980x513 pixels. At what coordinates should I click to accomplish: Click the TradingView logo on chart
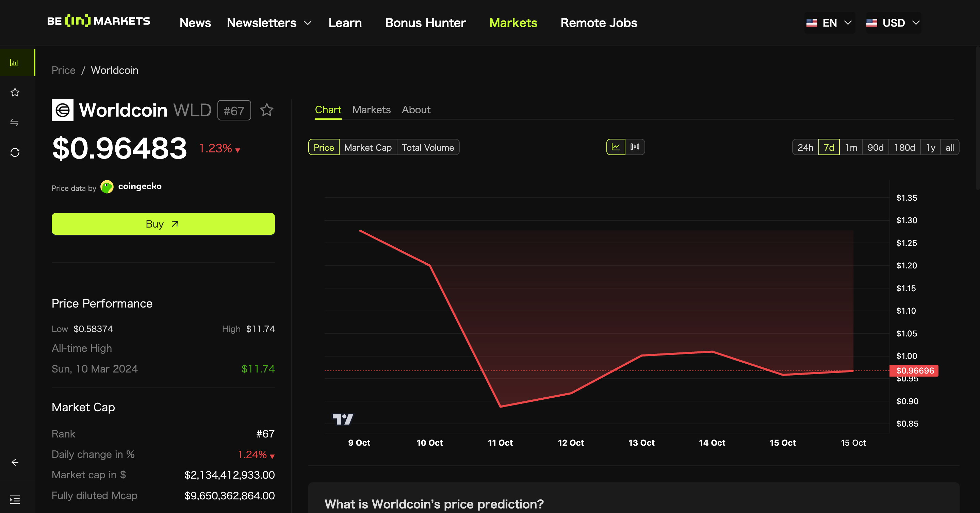pos(343,419)
